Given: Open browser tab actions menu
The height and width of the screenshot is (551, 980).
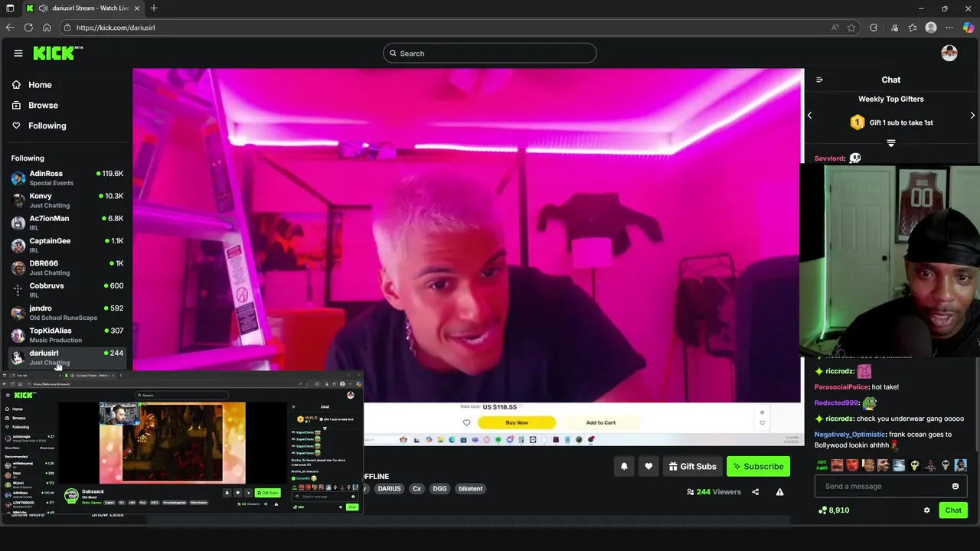Looking at the screenshot, I should [9, 8].
